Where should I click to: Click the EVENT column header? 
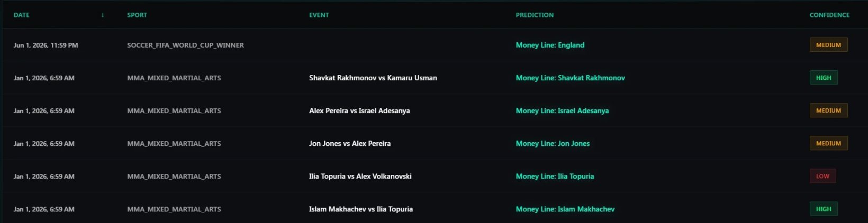click(x=319, y=15)
